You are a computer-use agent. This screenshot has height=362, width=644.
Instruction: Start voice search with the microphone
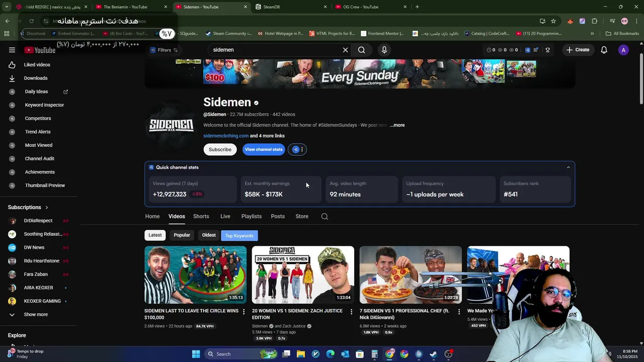pos(384,50)
